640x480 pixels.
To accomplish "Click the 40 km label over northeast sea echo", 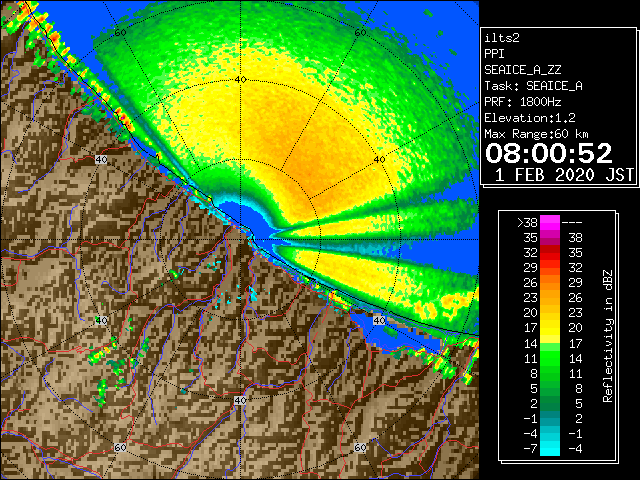I will [x=379, y=160].
